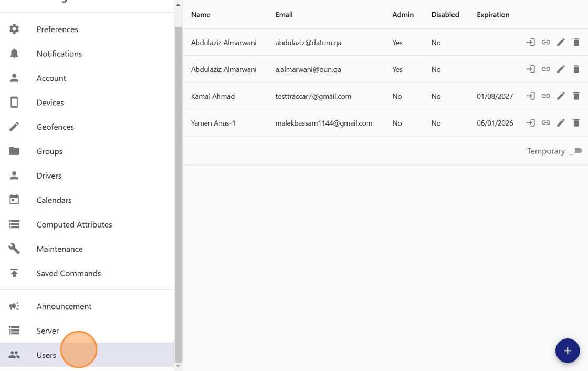The height and width of the screenshot is (371, 588).
Task: Open the Announcement page
Action: pyautogui.click(x=64, y=306)
